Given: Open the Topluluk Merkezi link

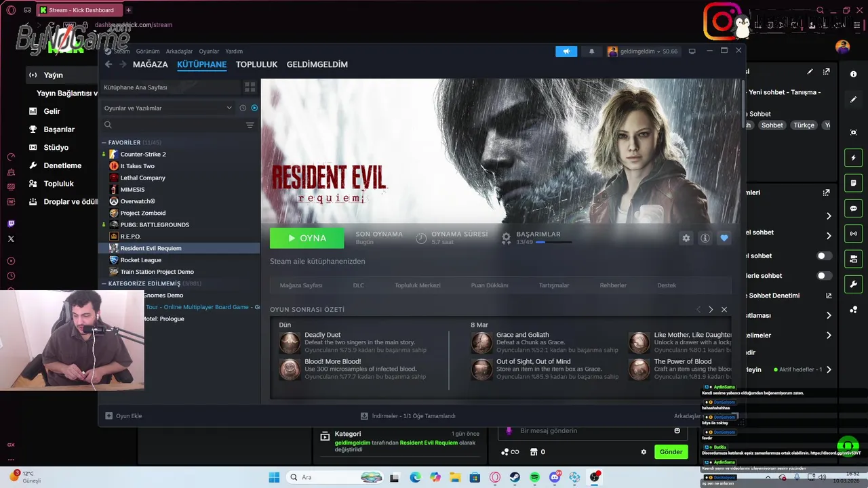Looking at the screenshot, I should tap(418, 285).
